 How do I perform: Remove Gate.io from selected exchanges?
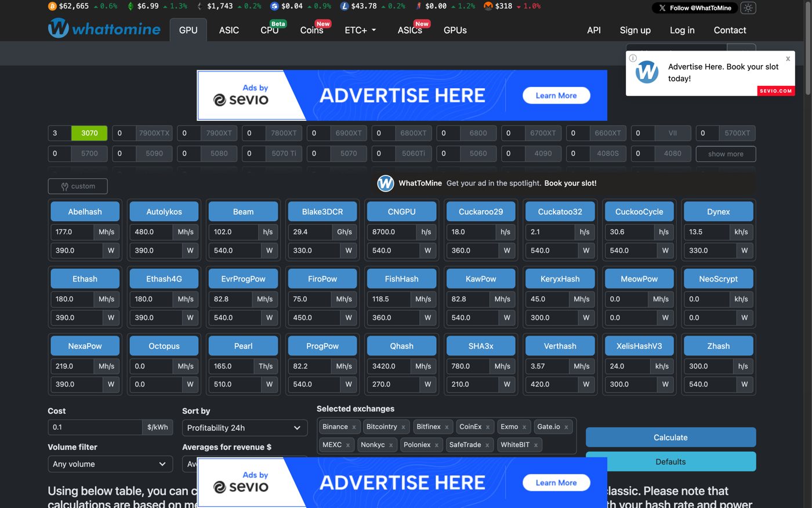[x=566, y=427]
